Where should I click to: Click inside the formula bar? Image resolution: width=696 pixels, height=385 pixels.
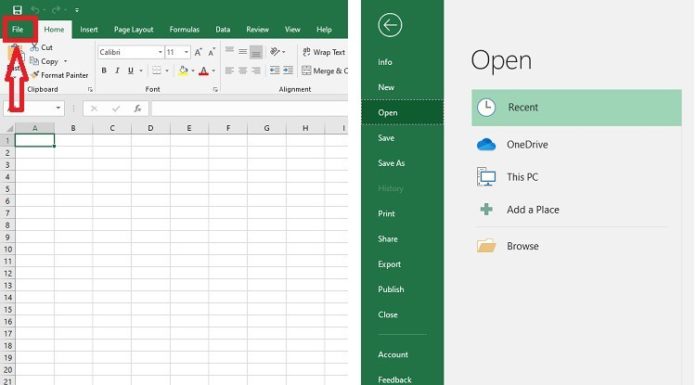(x=249, y=108)
